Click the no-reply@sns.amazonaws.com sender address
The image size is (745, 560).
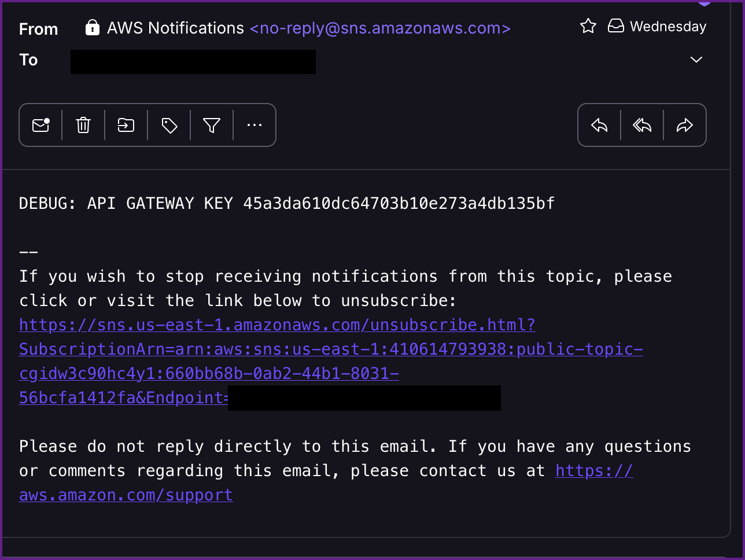point(380,28)
